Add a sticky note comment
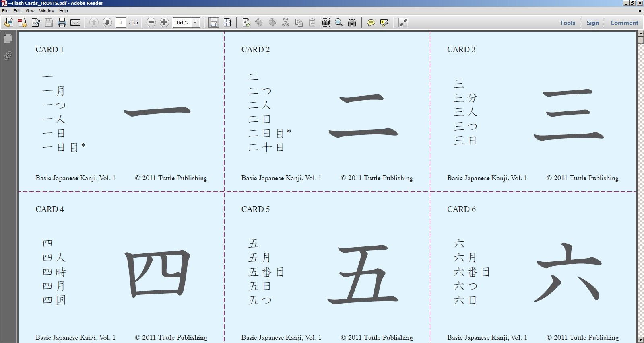Viewport: 644px width, 343px height. coord(371,23)
